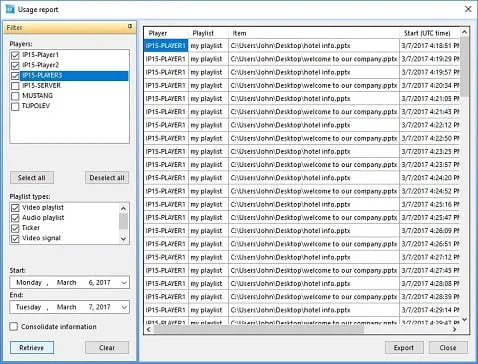Sort by Start (UTC time) column header
Screen dimensions: 478x364
429,33
